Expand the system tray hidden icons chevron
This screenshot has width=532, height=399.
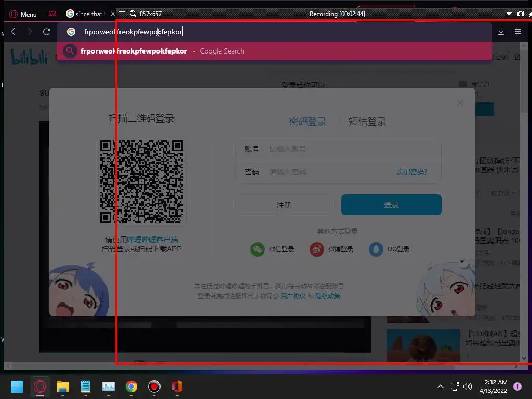pyautogui.click(x=441, y=387)
